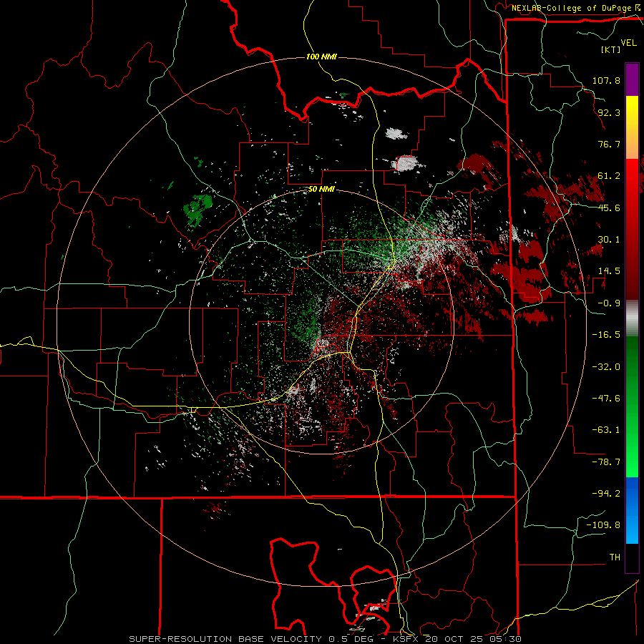Click the Super-Resolution Base Velocity caption

coord(326,639)
